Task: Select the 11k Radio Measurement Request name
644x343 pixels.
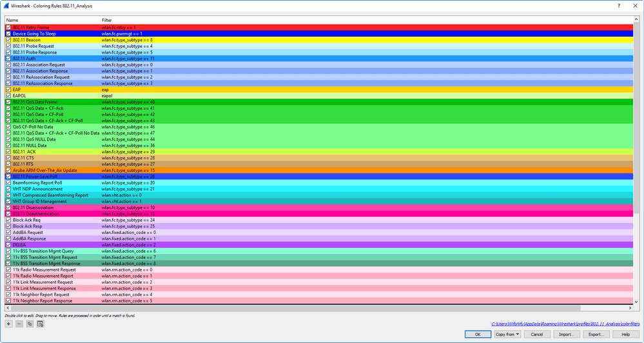Action: point(44,269)
